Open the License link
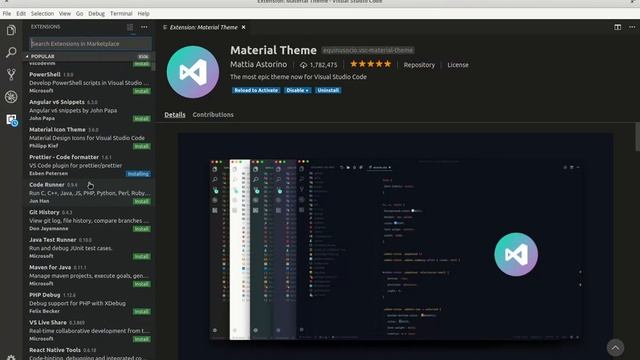Screen dimensions: 640x360 point(458,65)
